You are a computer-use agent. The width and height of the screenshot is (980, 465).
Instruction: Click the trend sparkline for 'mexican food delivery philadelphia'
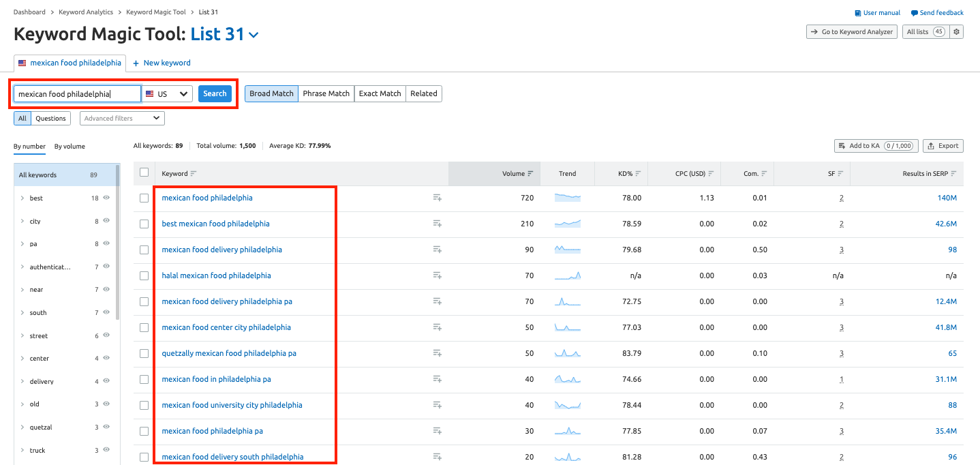568,250
